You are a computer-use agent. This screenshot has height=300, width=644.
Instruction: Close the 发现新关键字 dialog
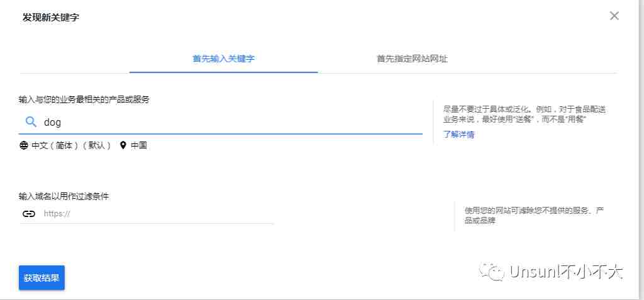pos(614,16)
